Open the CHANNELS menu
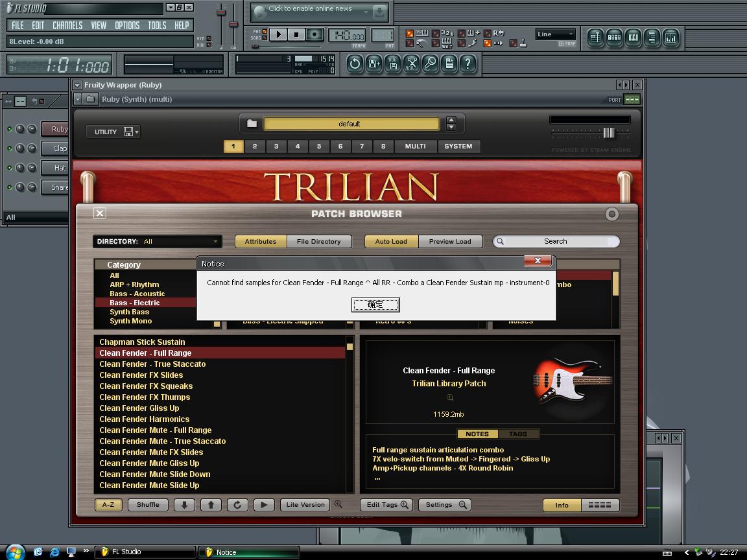Screen dimensions: 747x560 point(67,25)
